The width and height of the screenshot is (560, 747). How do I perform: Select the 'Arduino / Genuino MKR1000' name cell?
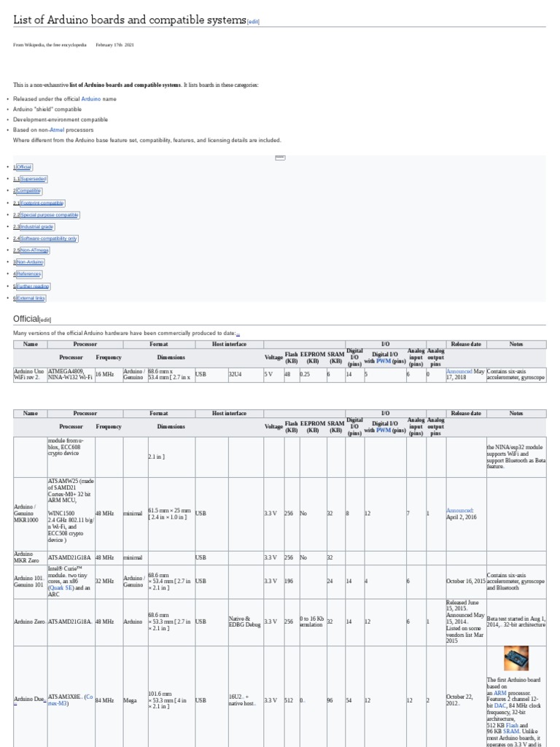coord(30,514)
